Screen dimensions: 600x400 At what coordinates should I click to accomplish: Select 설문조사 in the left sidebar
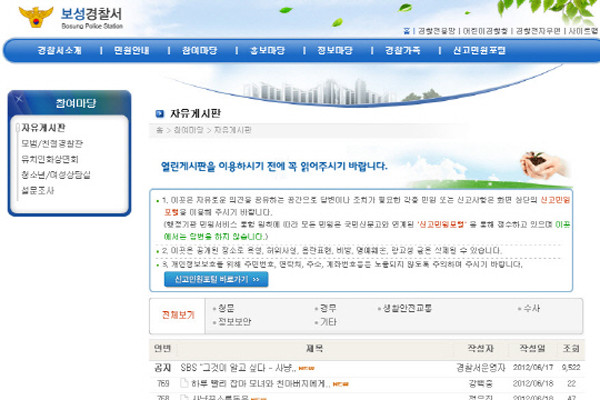click(38, 191)
